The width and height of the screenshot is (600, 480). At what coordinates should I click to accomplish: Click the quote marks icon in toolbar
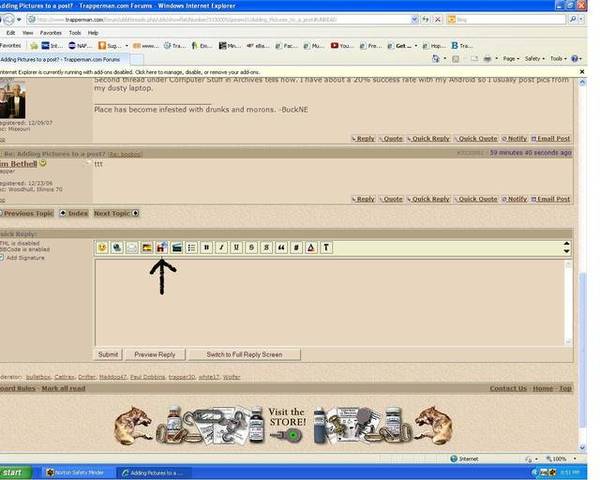282,247
